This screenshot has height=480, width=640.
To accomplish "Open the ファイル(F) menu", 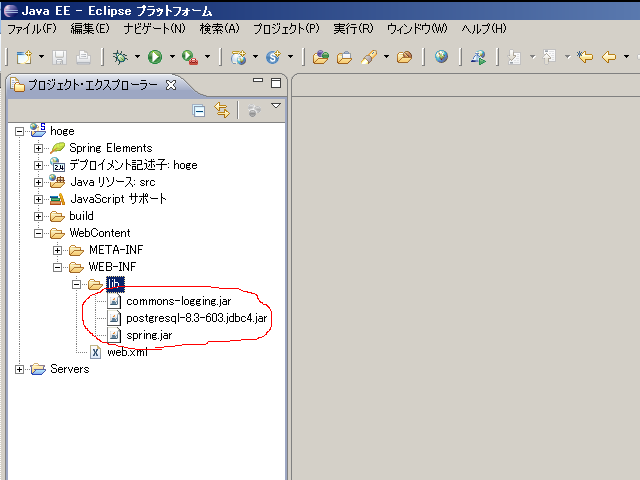I will [32, 29].
